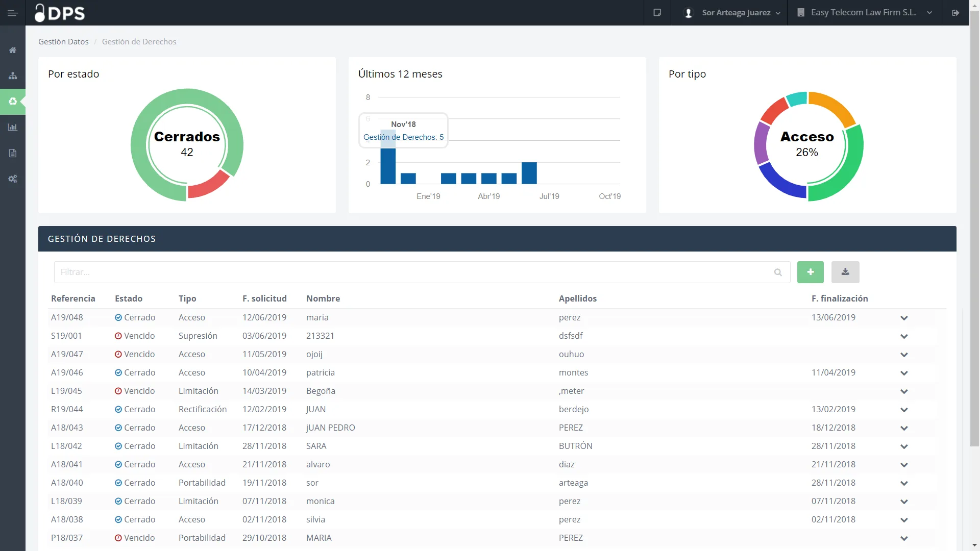This screenshot has width=980, height=551.
Task: Click Vencido status icon for P18/037
Action: (x=118, y=538)
